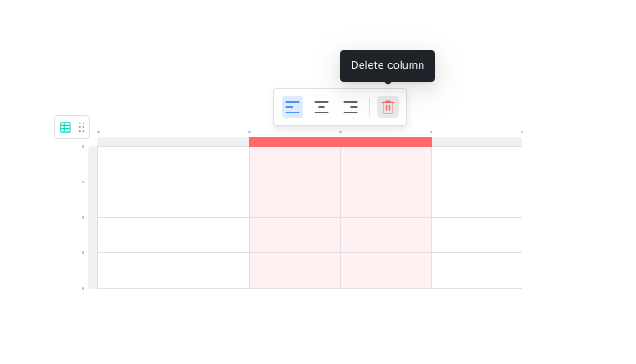The image size is (636, 364).
Task: Click the row insert dot between second and third rows
Action: tap(84, 217)
